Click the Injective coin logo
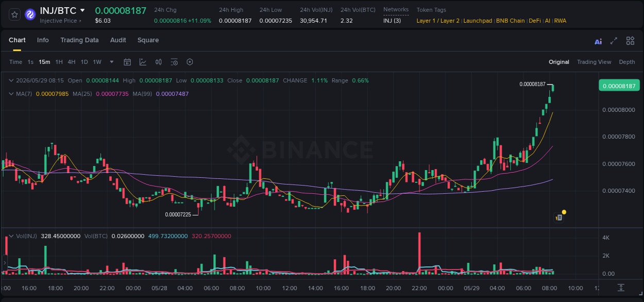 click(30, 14)
